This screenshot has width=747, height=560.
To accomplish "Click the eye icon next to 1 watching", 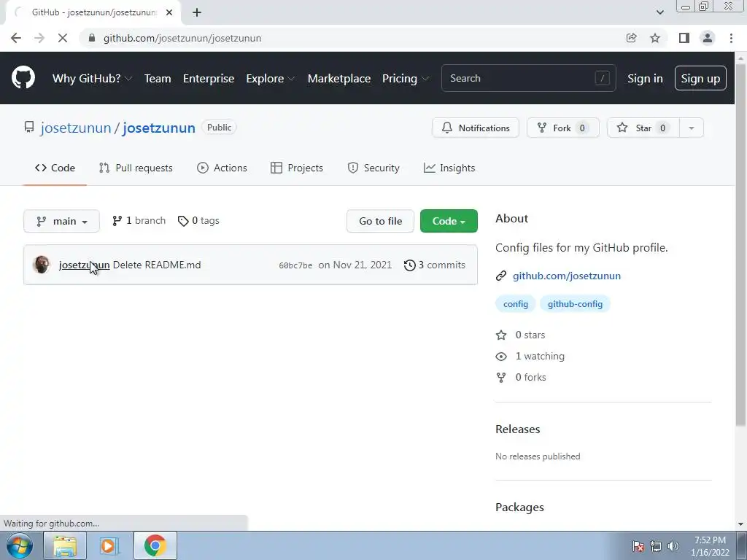I will 500,356.
